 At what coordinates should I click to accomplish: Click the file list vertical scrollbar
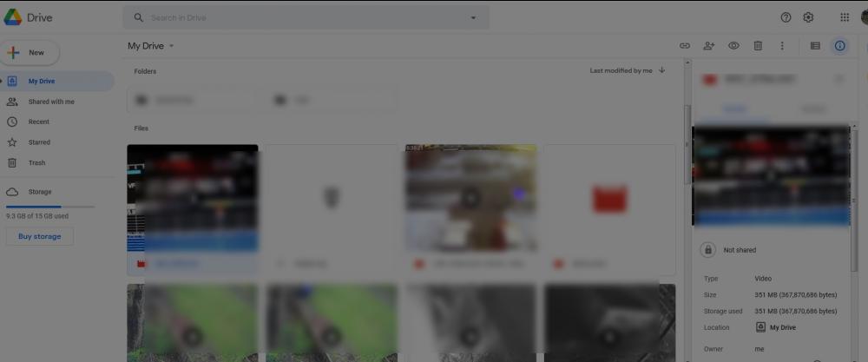[x=687, y=144]
